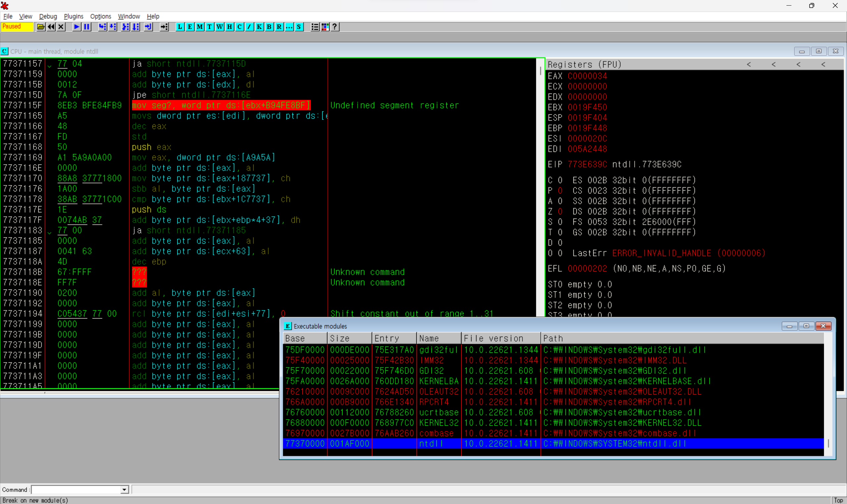Click the Step into toolbar icon
This screenshot has width=847, height=504.
pyautogui.click(x=102, y=27)
